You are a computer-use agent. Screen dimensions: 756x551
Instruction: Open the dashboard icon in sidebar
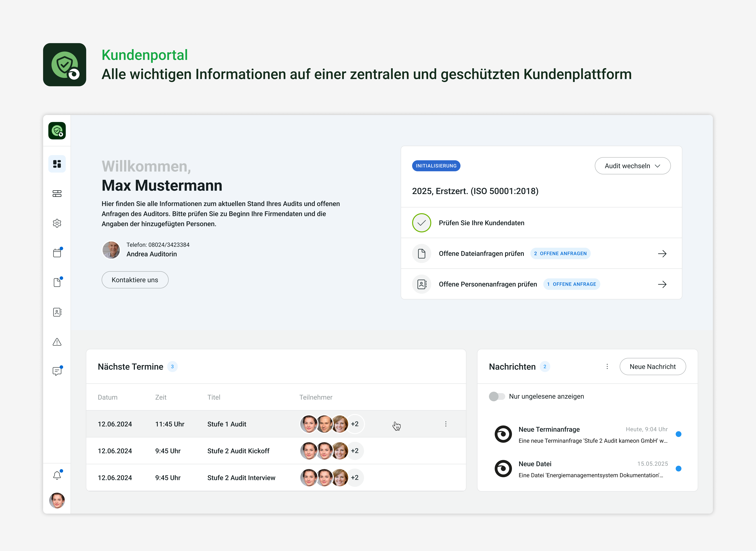[x=57, y=164]
